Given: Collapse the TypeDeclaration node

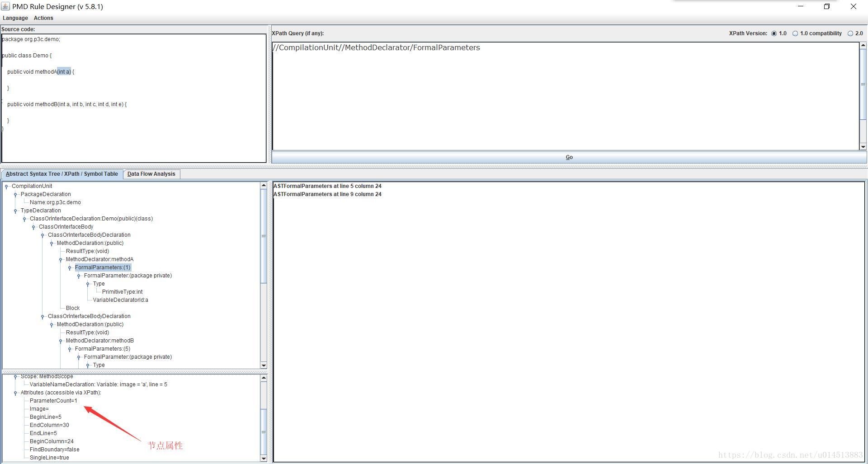Looking at the screenshot, I should point(15,211).
